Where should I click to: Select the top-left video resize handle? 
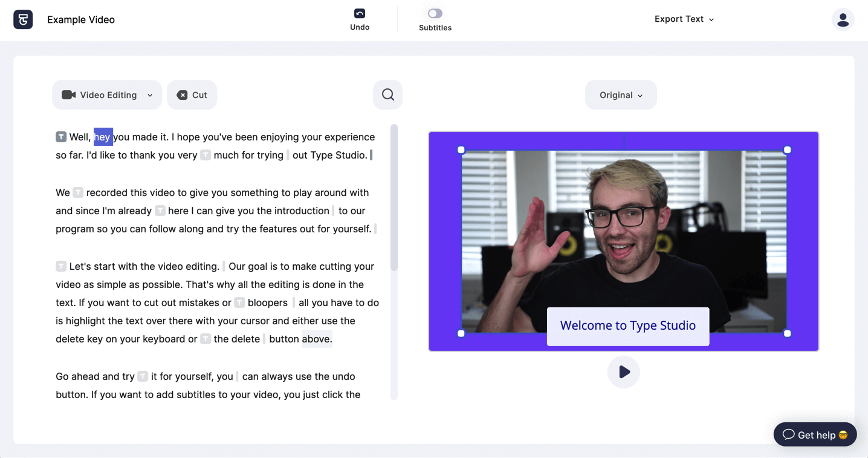pos(461,150)
